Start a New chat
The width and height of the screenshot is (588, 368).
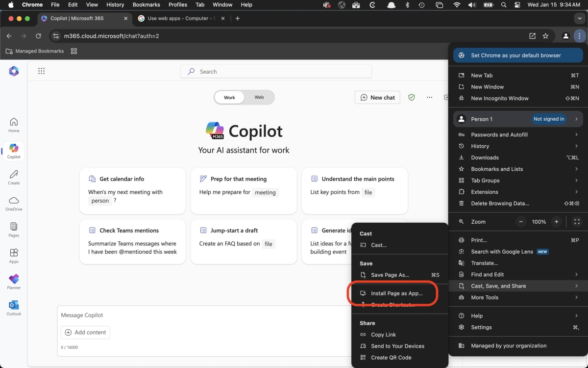tap(377, 97)
